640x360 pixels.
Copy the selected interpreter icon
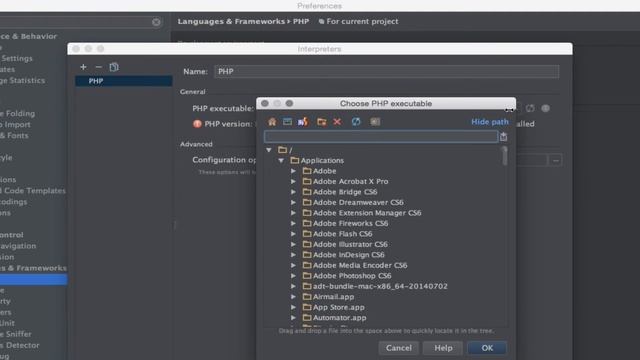click(114, 67)
